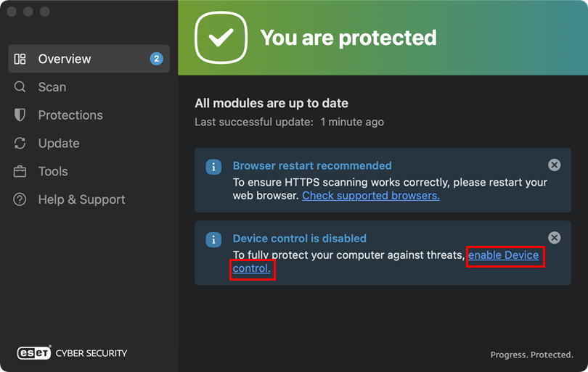Go to the Protections section label

coord(70,115)
